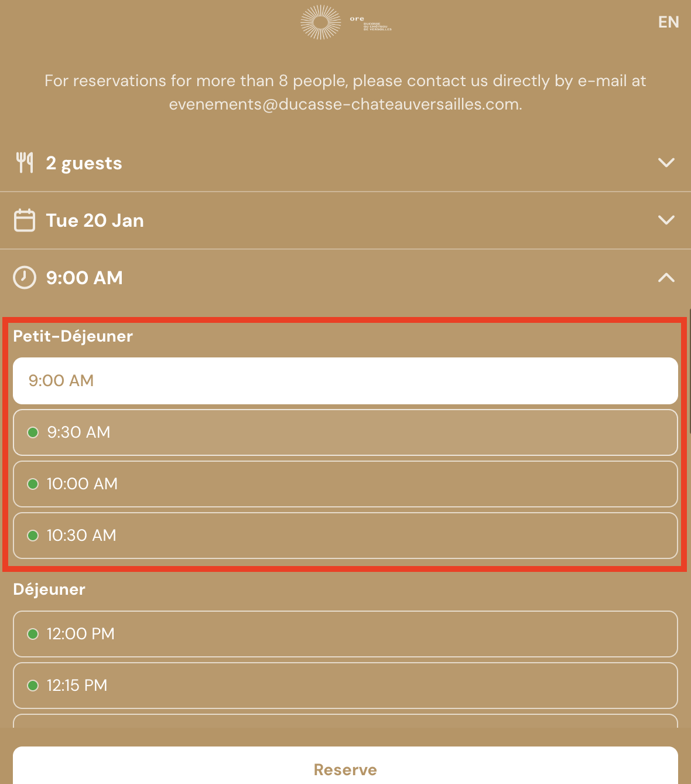Click the green dot beside 12:00 PM
691x784 pixels.
click(33, 634)
